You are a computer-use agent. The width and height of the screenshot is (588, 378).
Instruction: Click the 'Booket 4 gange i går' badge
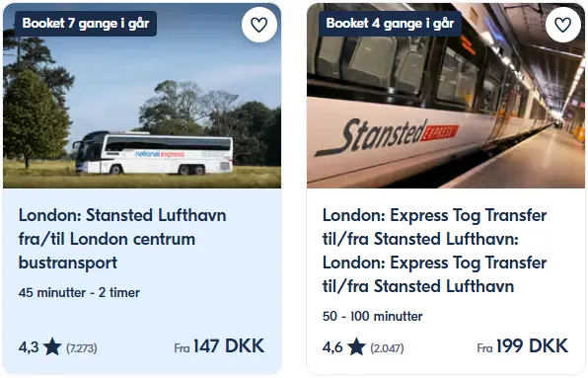[x=390, y=24]
